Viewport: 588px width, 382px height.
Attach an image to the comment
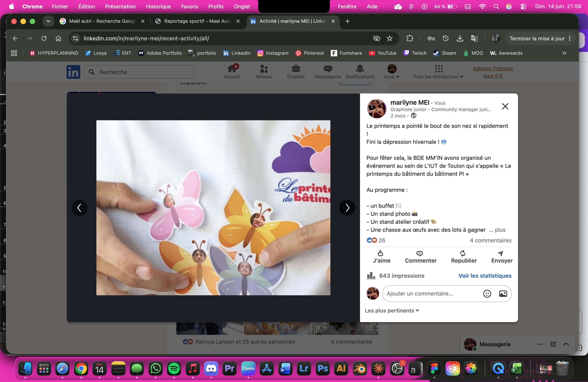(503, 293)
